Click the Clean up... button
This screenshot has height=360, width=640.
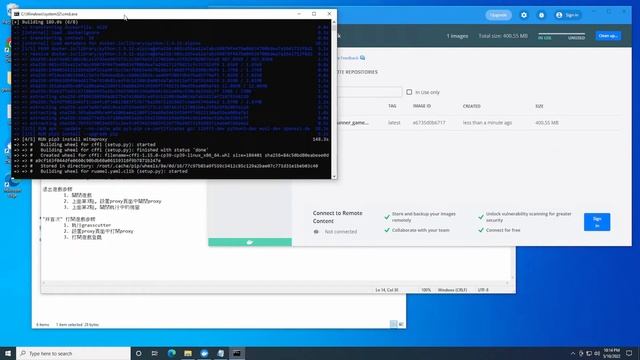tap(608, 36)
